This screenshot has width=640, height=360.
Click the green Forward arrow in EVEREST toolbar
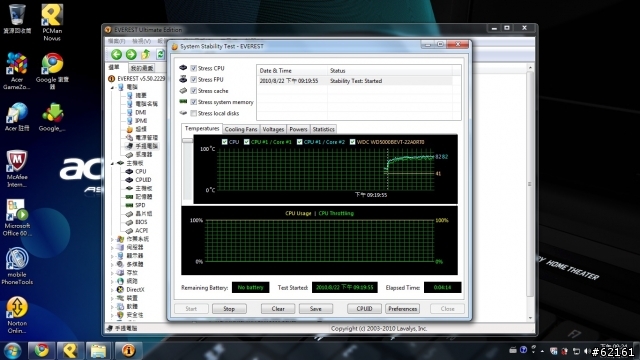[x=131, y=54]
